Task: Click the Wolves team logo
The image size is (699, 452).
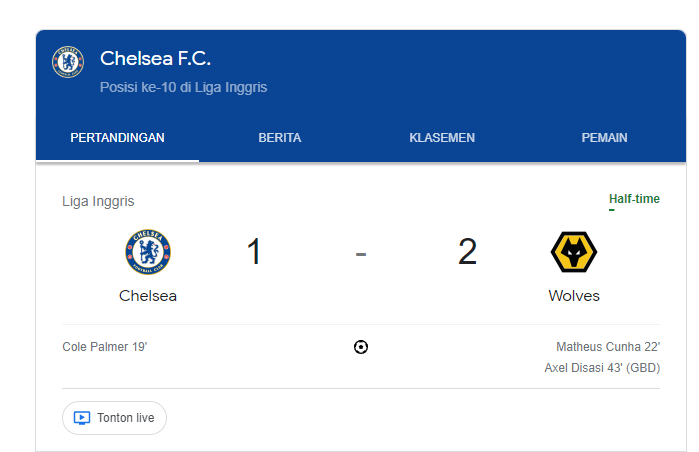Action: pos(574,252)
